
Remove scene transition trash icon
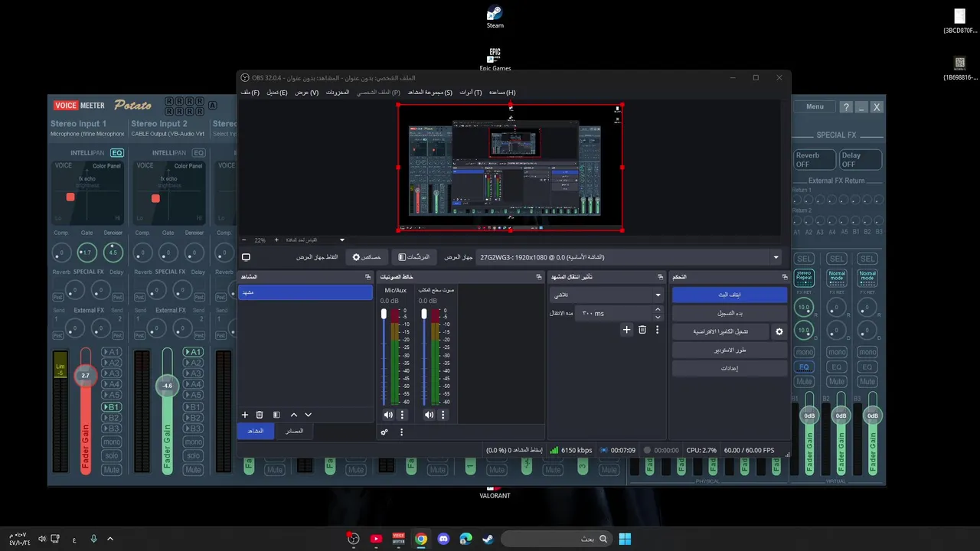[x=642, y=330]
